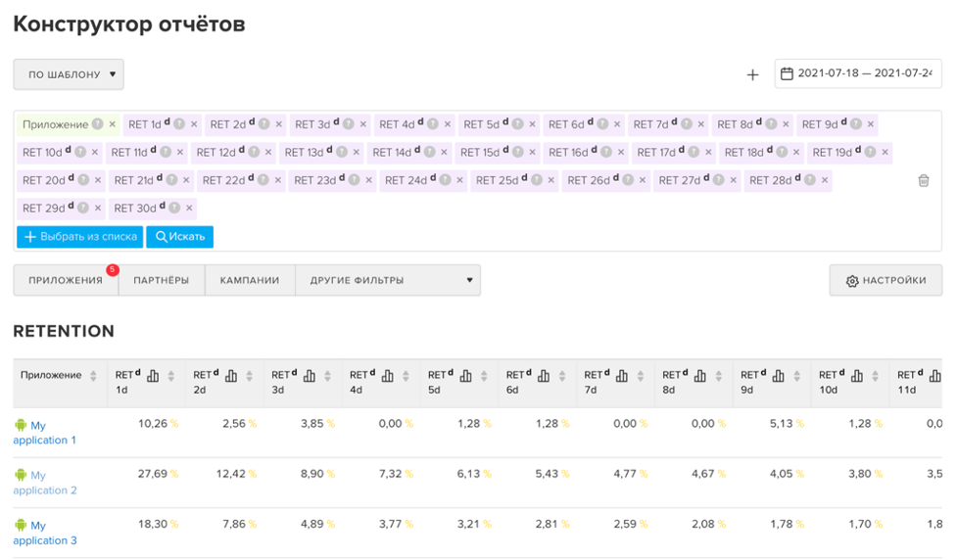Click the Искать search button
The image size is (957, 560).
(179, 237)
